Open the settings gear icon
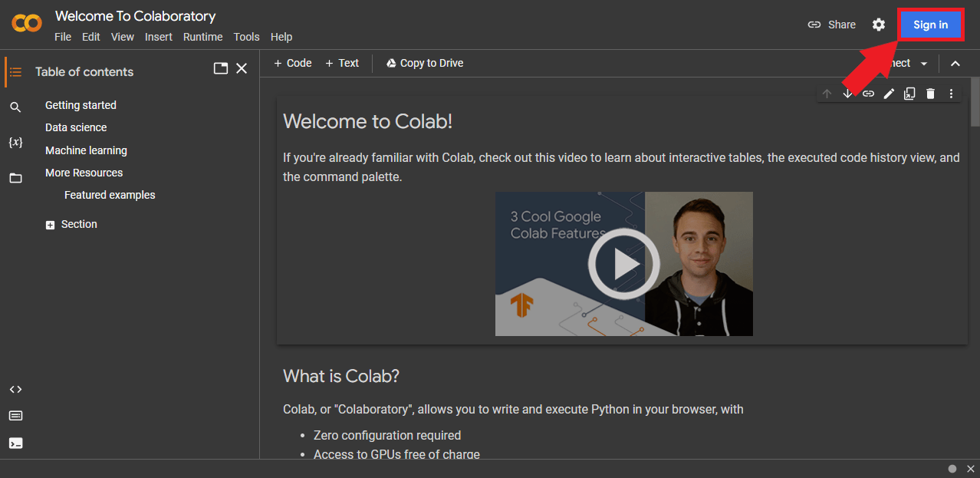The height and width of the screenshot is (478, 980). 879,25
